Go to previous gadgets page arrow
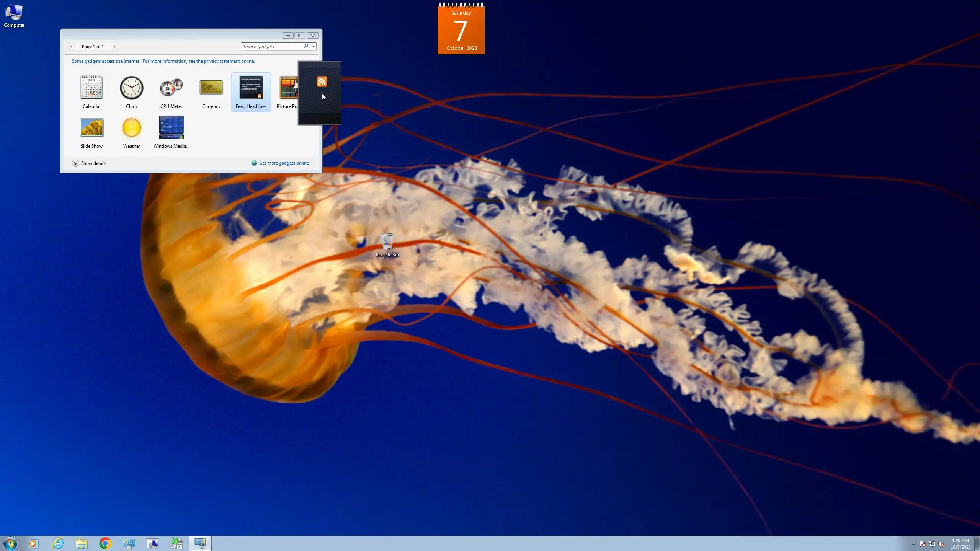This screenshot has width=980, height=551. [x=71, y=46]
